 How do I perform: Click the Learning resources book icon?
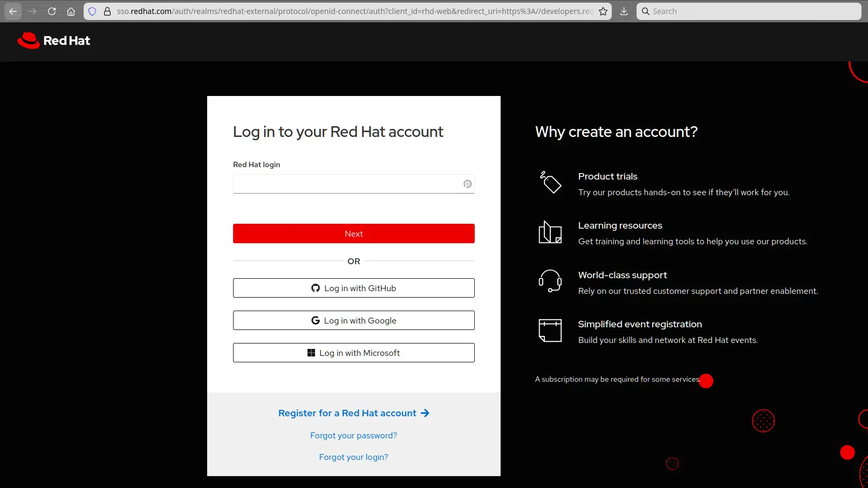550,232
